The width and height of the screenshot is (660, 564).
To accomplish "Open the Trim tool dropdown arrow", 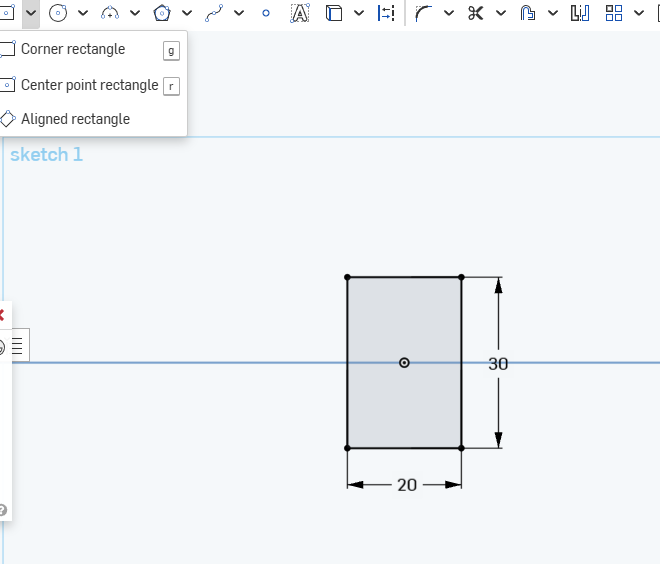I will 500,13.
